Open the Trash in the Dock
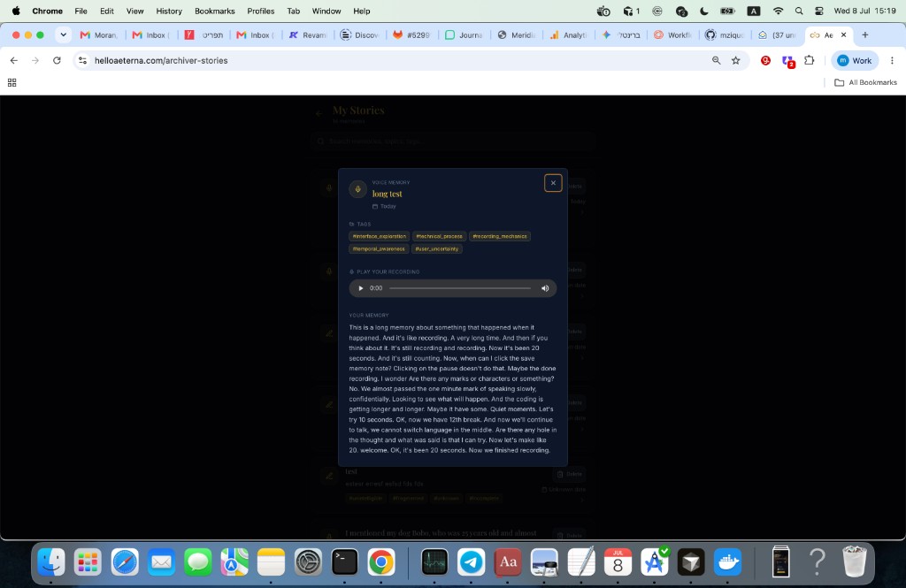 click(x=854, y=562)
